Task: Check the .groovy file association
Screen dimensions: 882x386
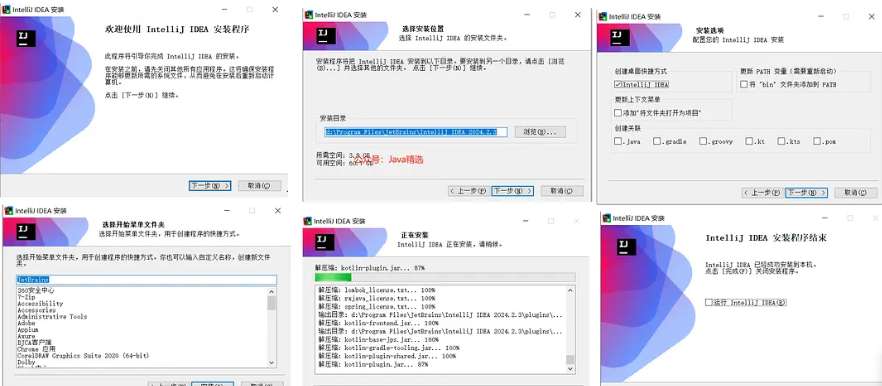Action: point(703,141)
